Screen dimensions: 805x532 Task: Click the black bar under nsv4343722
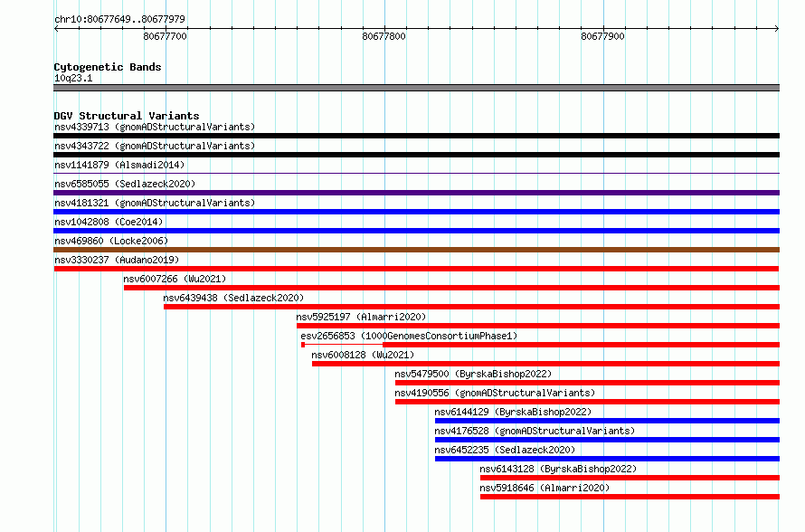pos(416,155)
